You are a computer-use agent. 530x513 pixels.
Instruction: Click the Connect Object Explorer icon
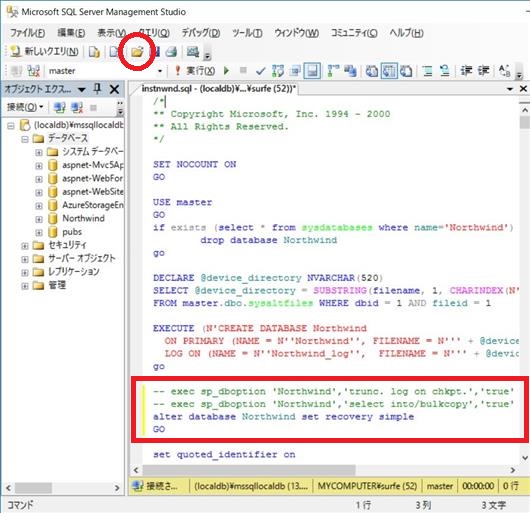point(59,107)
